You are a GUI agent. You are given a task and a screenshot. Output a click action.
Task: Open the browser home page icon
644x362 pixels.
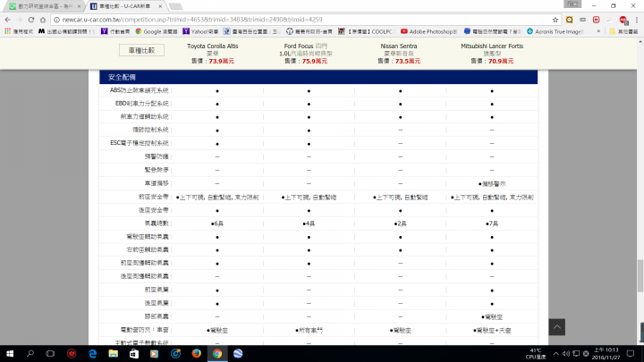(x=43, y=20)
